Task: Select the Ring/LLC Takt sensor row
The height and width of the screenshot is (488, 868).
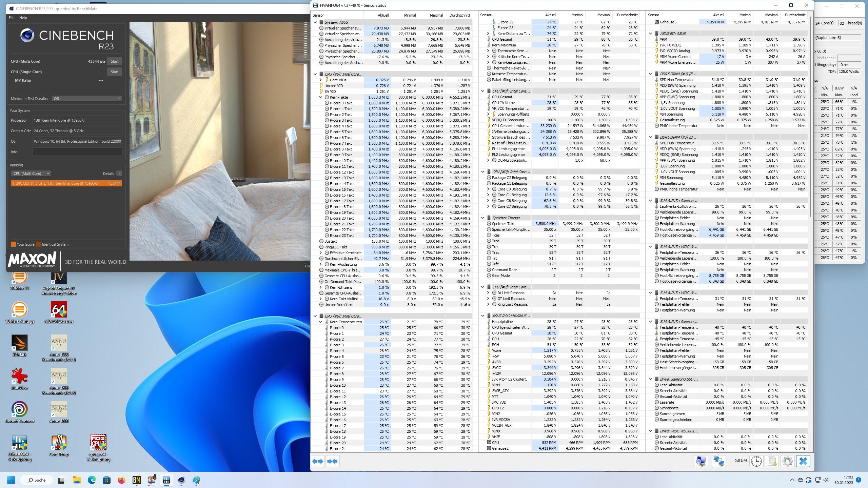Action: 392,247
